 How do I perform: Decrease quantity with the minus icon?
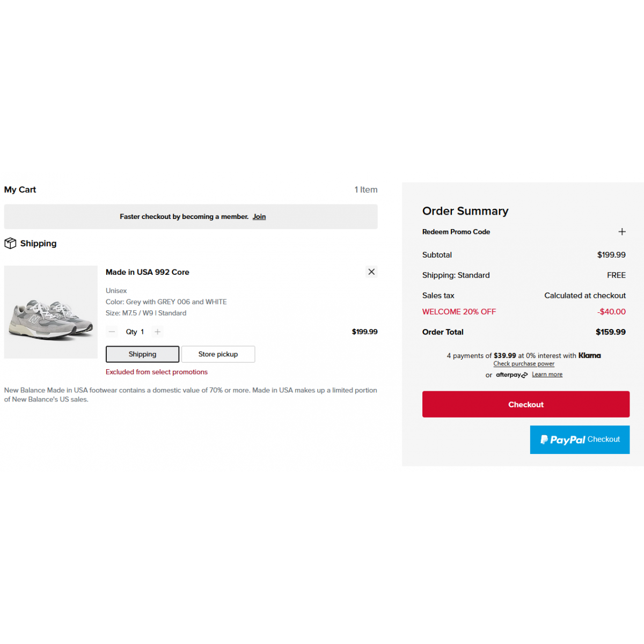112,332
